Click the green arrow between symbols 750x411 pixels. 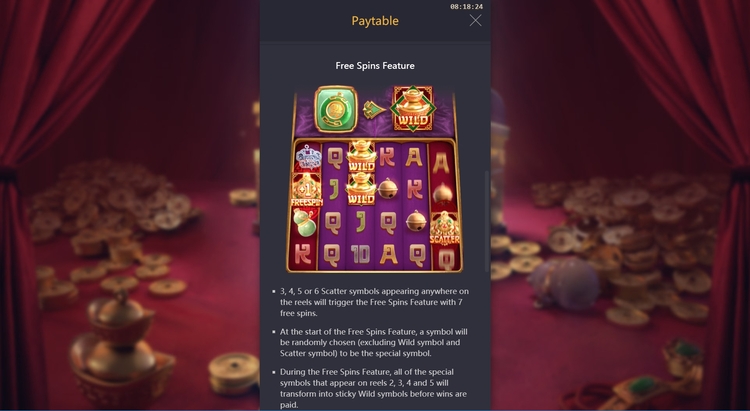(x=374, y=111)
